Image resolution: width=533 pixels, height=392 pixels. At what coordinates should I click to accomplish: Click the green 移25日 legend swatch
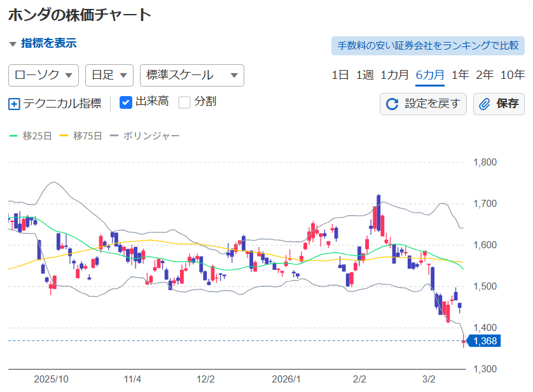(14, 136)
